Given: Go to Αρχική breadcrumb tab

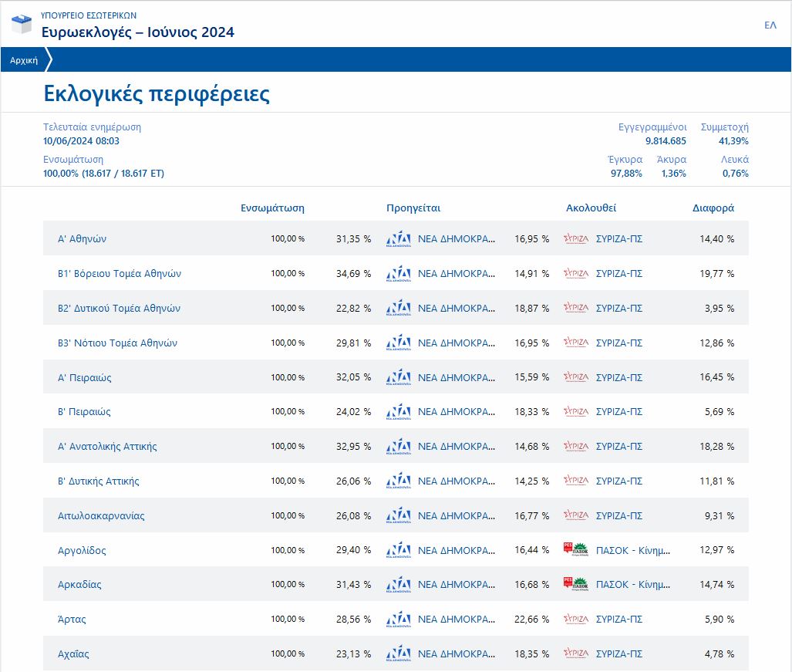Looking at the screenshot, I should coord(24,60).
